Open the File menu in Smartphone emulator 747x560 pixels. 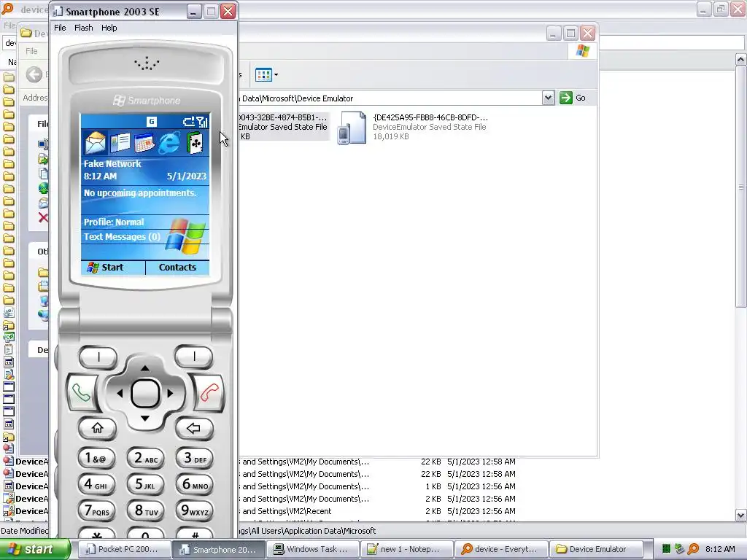tap(60, 28)
